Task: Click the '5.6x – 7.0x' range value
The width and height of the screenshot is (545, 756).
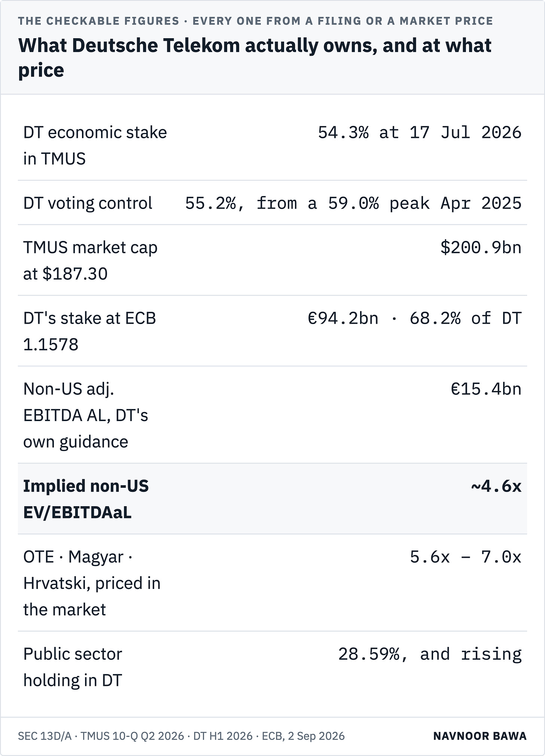Action: (x=466, y=557)
